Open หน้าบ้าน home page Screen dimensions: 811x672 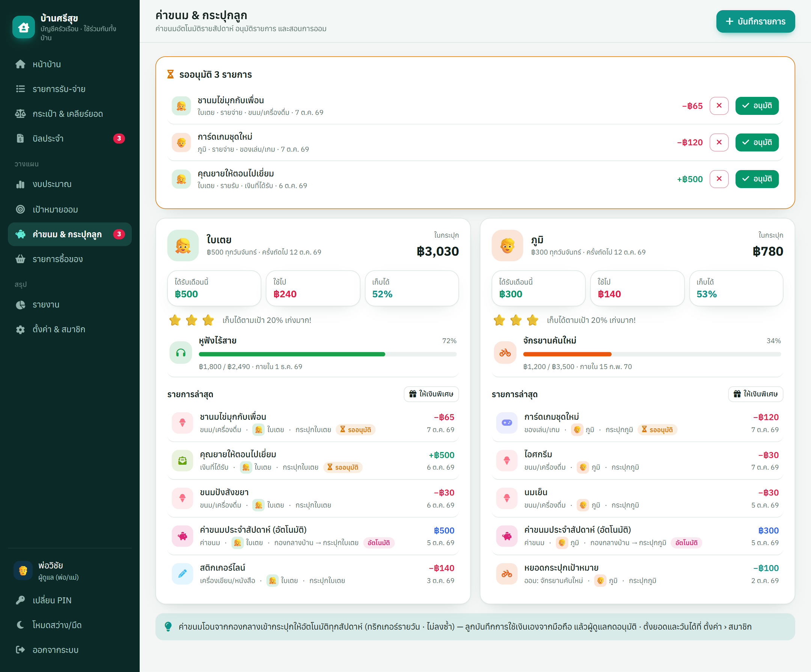pyautogui.click(x=69, y=64)
